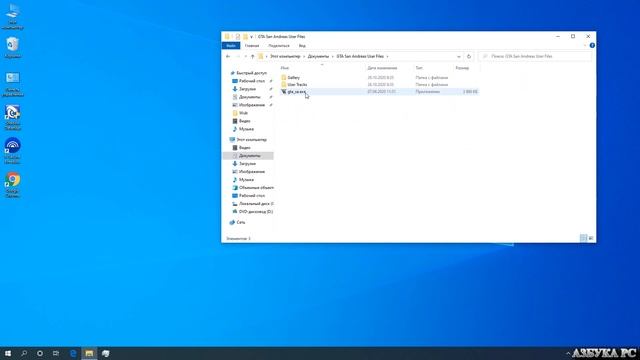Open This PC desktop icon
This screenshot has width=640, height=360.
pyautogui.click(x=13, y=16)
